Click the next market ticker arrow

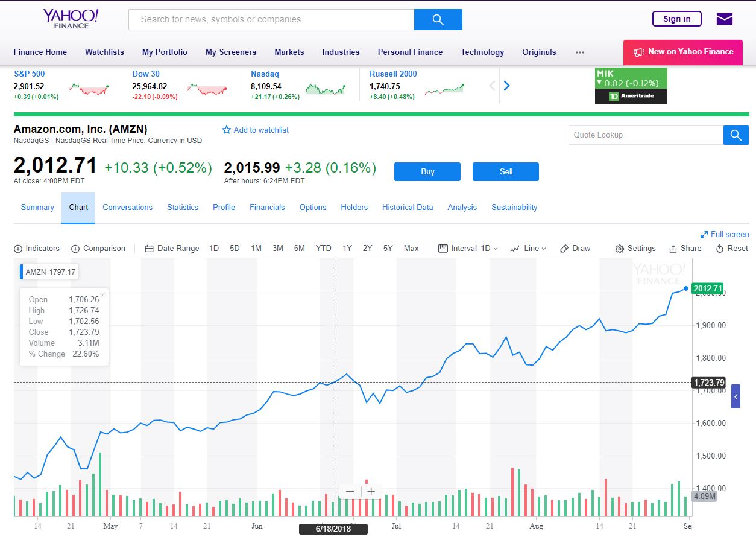click(506, 86)
